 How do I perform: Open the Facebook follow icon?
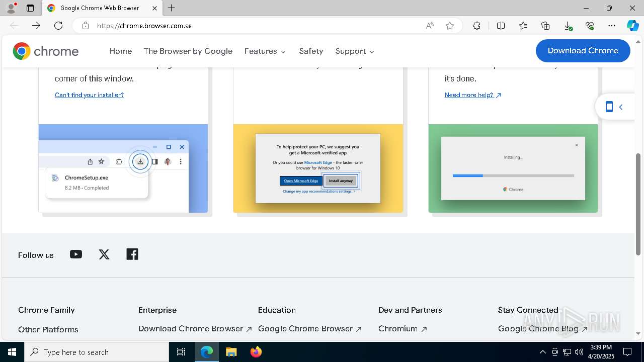[132, 254]
